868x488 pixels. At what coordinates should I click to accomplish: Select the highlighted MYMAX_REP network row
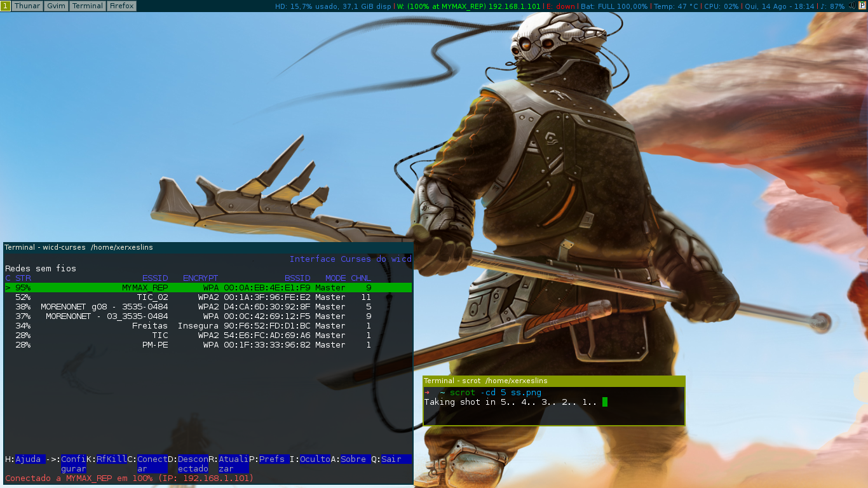click(208, 288)
